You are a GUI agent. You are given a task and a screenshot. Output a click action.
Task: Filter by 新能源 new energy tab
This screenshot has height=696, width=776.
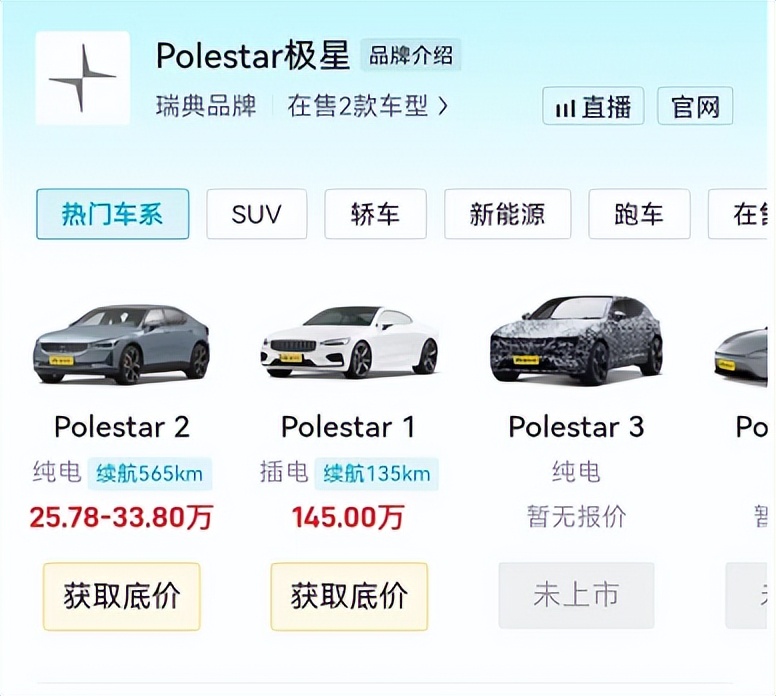click(507, 214)
